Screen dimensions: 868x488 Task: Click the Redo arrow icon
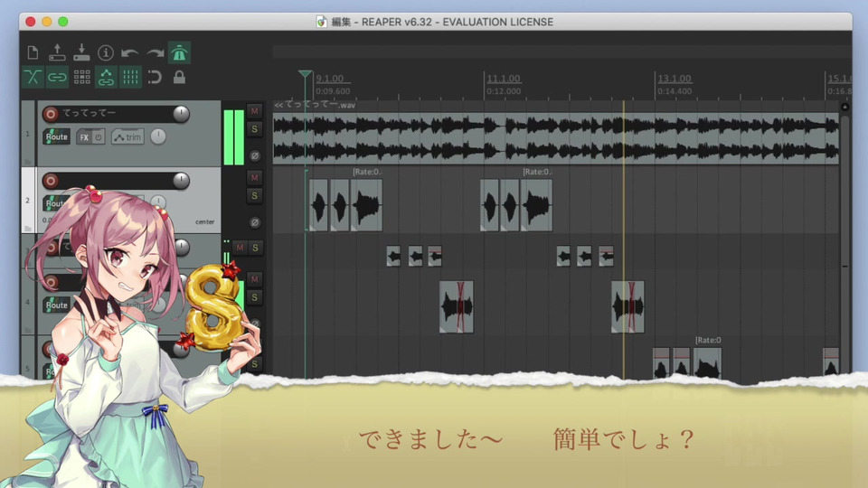[155, 53]
